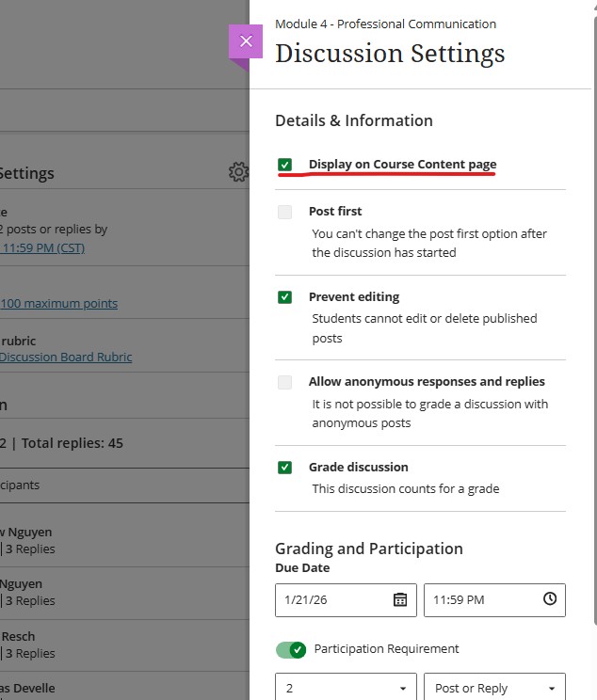Open the due date calendar picker
The width and height of the screenshot is (597, 700).
pyautogui.click(x=399, y=599)
